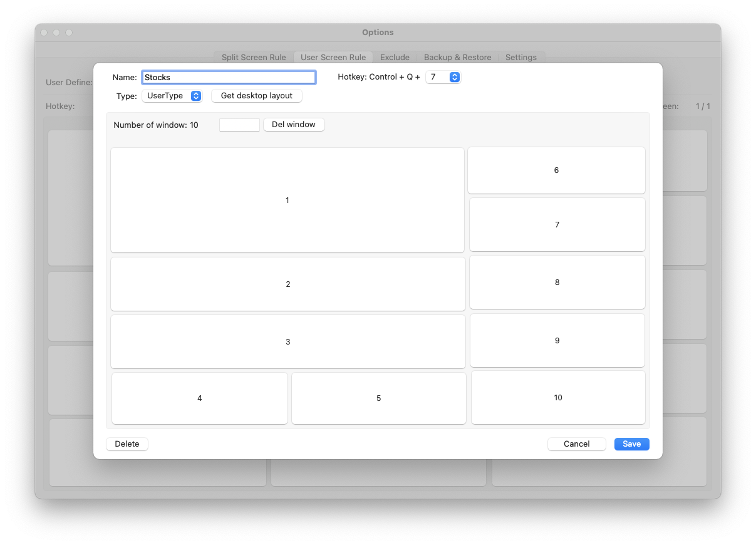The image size is (756, 545).
Task: Switch to the Split Screen Rule tab
Action: tap(254, 57)
